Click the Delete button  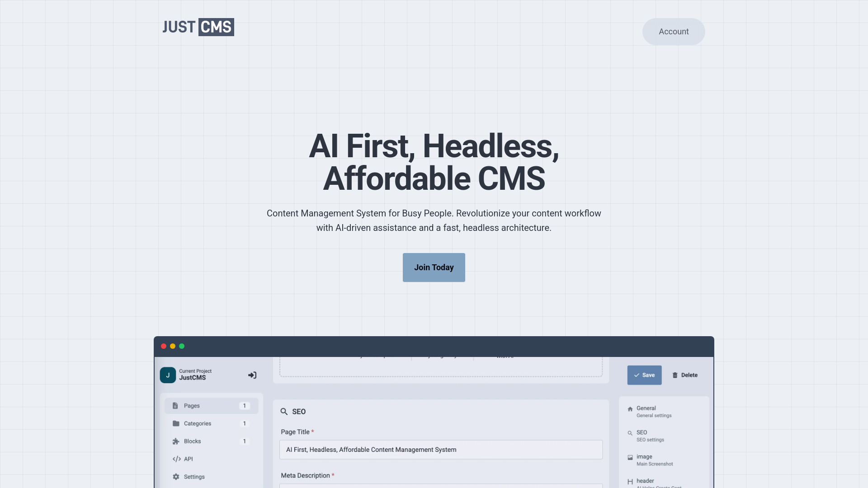[x=685, y=375]
